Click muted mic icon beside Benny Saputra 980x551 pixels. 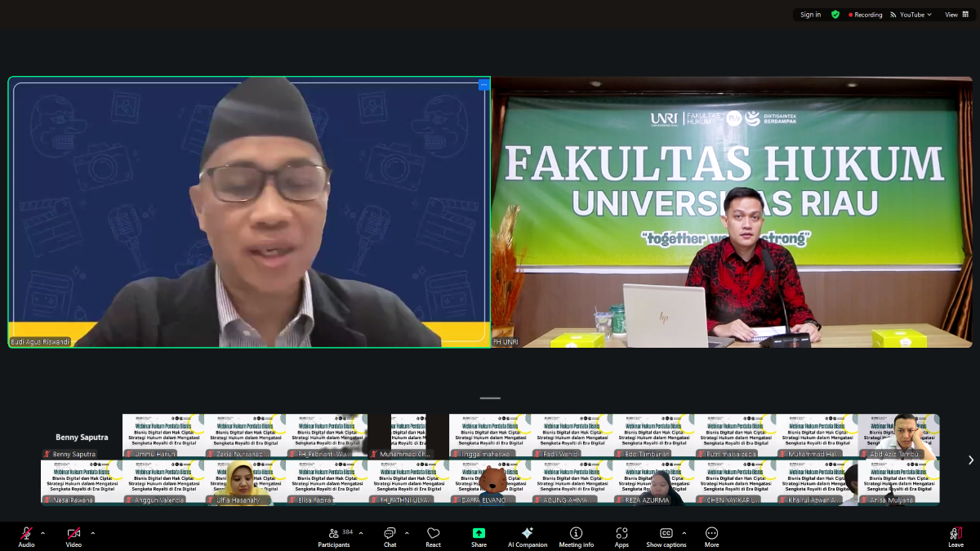(47, 454)
